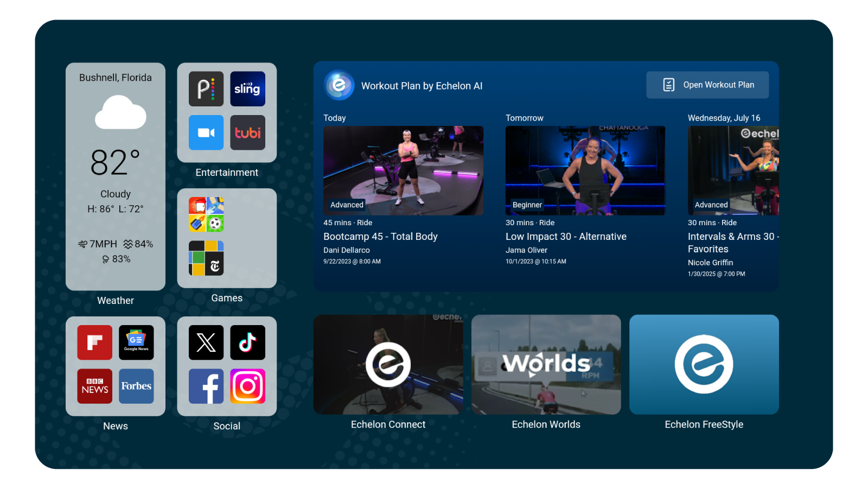Click the Workout Plan by Echelon AI heading
The width and height of the screenshot is (868, 489).
(422, 86)
